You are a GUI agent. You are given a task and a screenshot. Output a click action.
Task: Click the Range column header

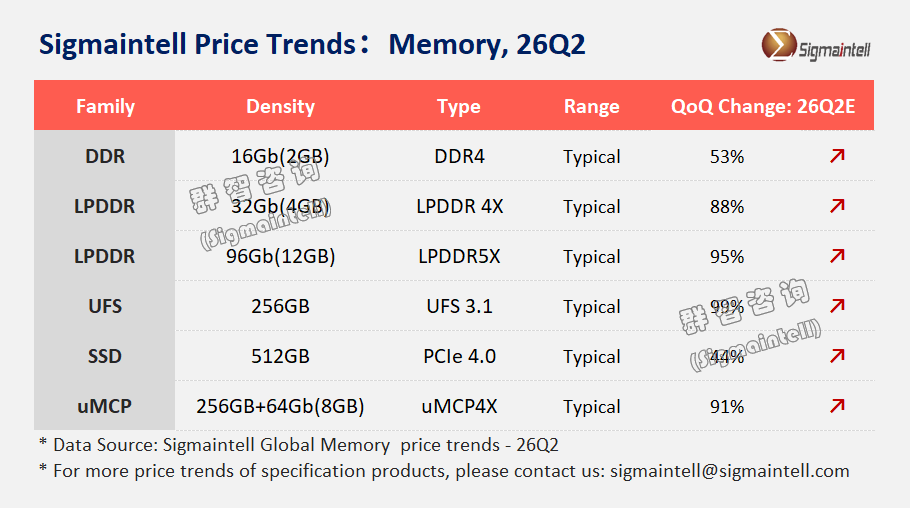(x=592, y=106)
